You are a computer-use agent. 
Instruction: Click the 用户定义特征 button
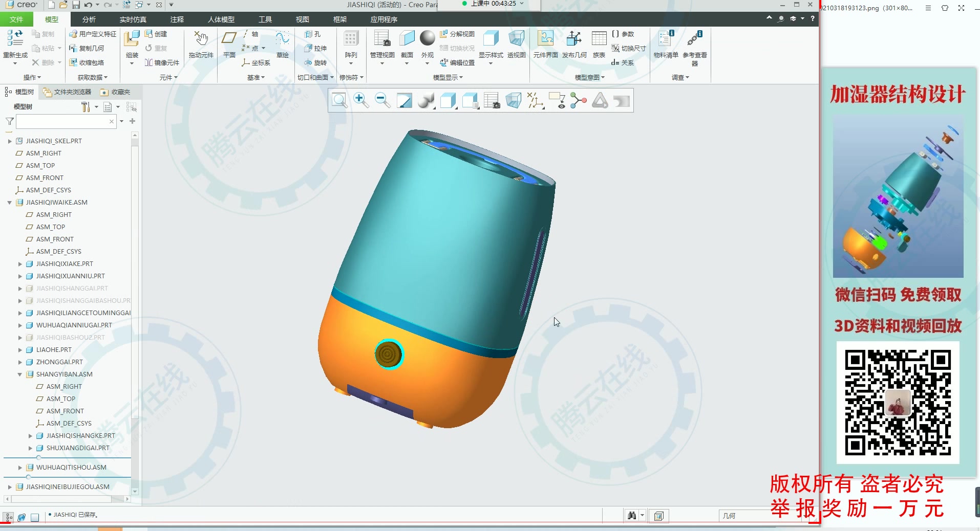93,34
